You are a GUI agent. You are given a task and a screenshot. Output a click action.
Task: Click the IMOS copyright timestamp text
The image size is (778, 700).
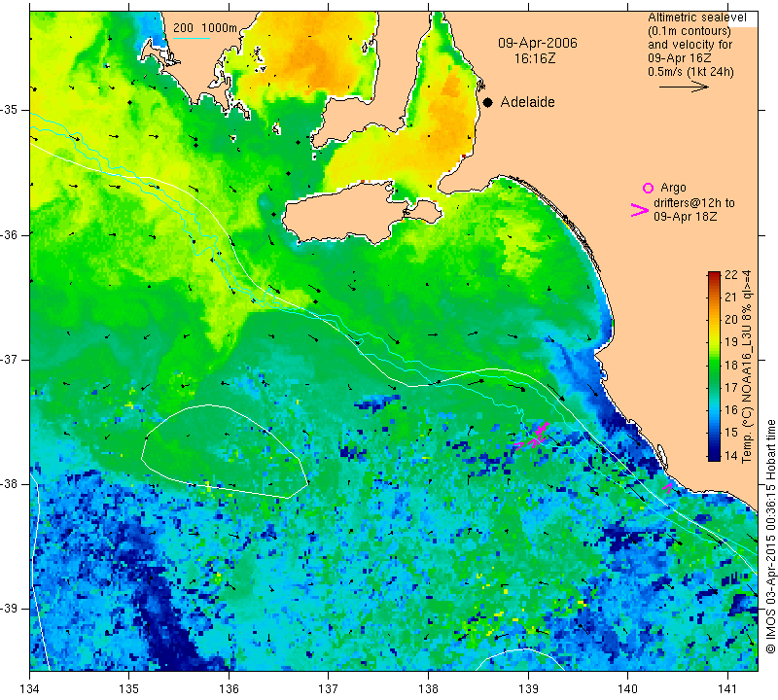(x=770, y=537)
